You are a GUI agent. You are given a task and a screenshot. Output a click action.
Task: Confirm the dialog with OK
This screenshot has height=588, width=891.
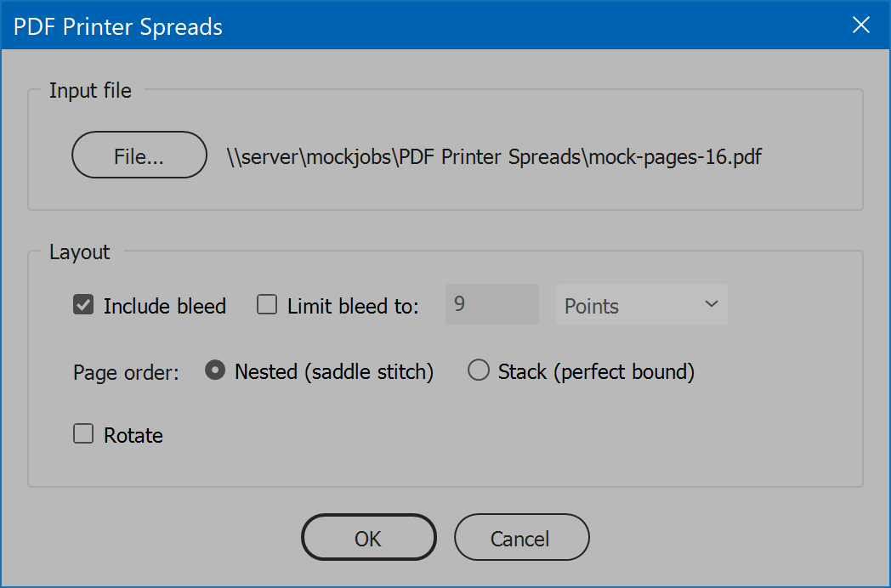368,538
